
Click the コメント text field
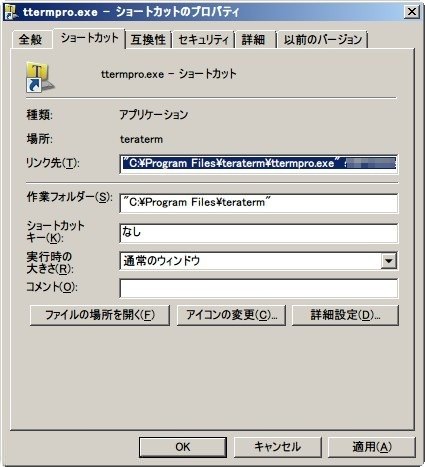point(258,288)
